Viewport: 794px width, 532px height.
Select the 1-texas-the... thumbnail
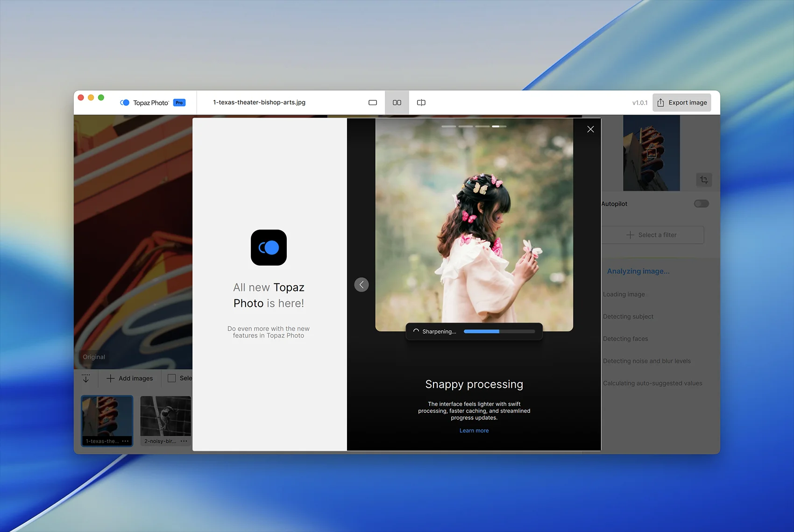pyautogui.click(x=107, y=421)
